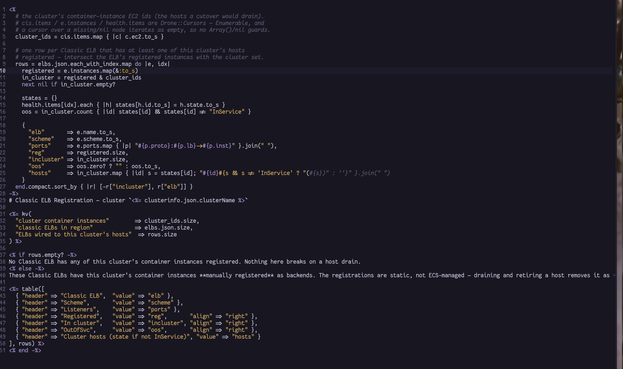Place cursor on 'states = {}' line
Viewport: 623px width, 369px height.
click(39, 98)
